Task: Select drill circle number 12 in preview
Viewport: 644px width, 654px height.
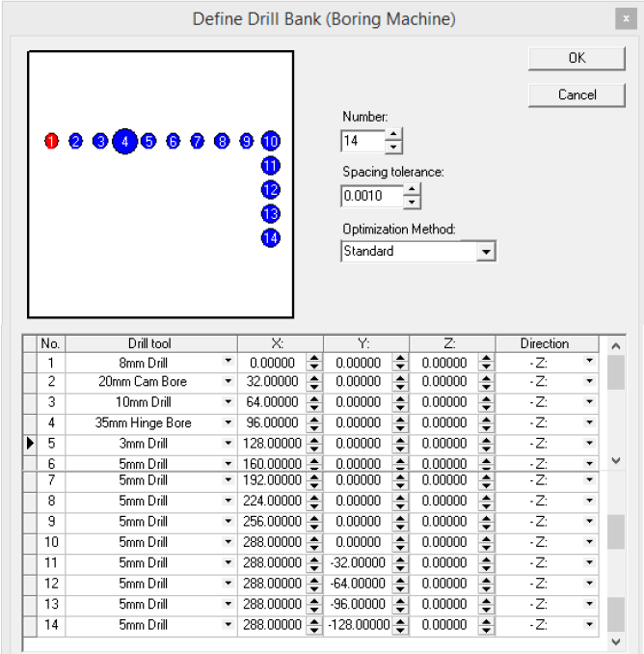Action: 270,190
